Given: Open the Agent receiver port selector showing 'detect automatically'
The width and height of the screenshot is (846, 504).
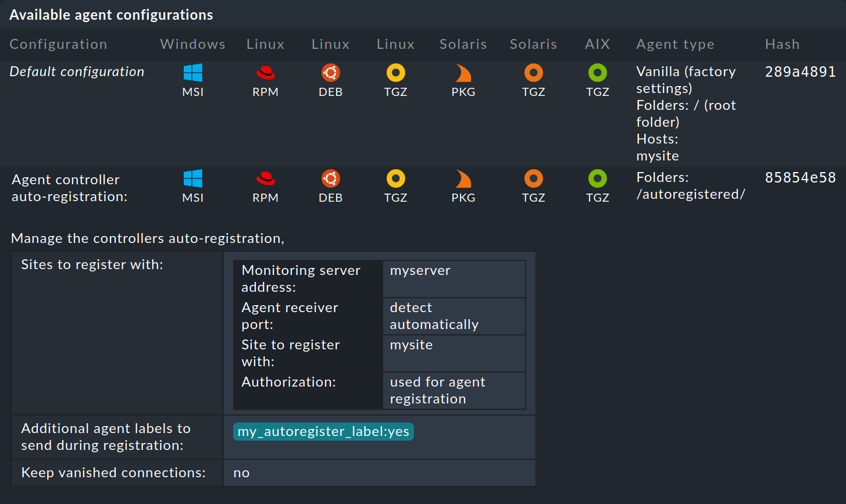Looking at the screenshot, I should [x=454, y=316].
